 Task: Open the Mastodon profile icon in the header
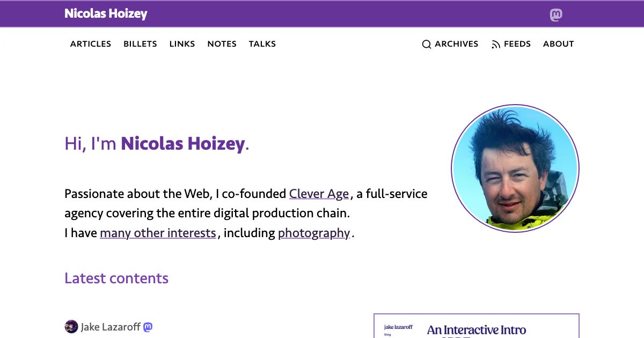tap(556, 14)
